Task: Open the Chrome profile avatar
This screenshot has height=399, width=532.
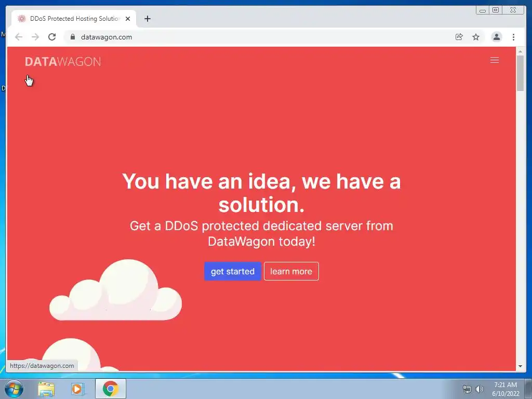Action: coord(496,37)
